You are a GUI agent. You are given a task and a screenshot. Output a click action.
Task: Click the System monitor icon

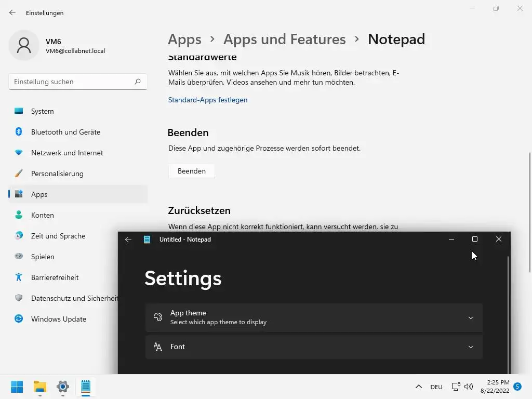pos(19,111)
